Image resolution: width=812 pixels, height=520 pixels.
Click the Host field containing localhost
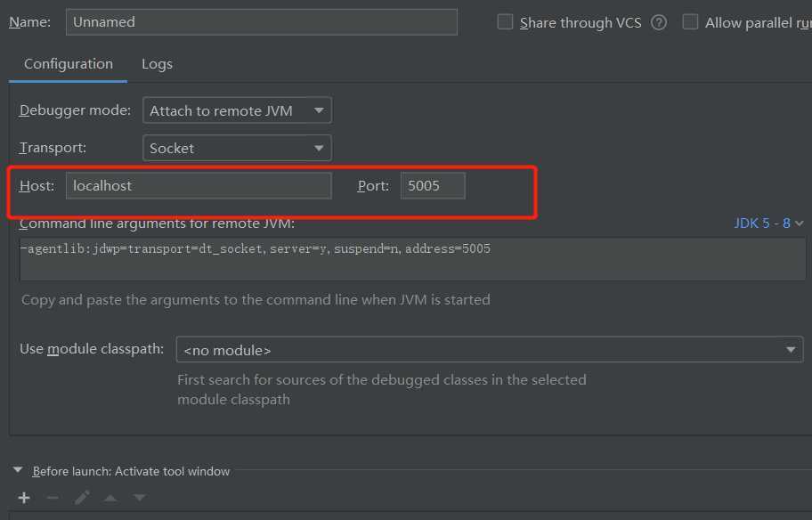199,185
